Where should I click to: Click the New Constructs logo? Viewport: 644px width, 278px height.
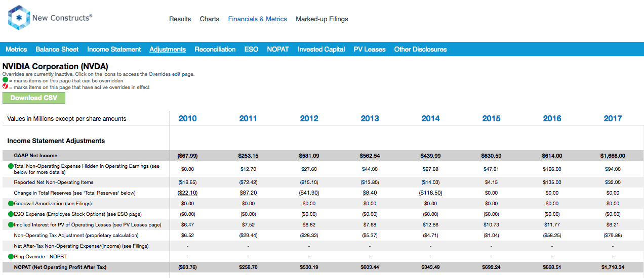(x=50, y=18)
